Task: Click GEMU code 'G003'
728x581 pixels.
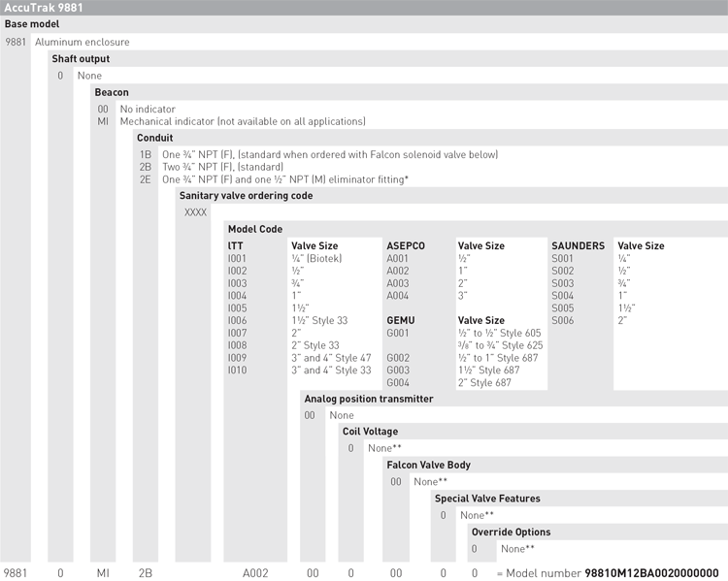Action: [x=398, y=371]
